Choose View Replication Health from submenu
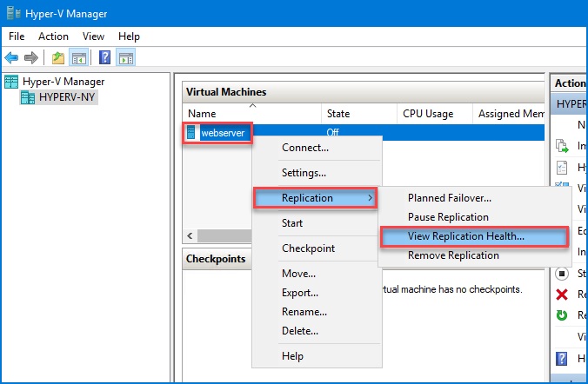 tap(465, 236)
